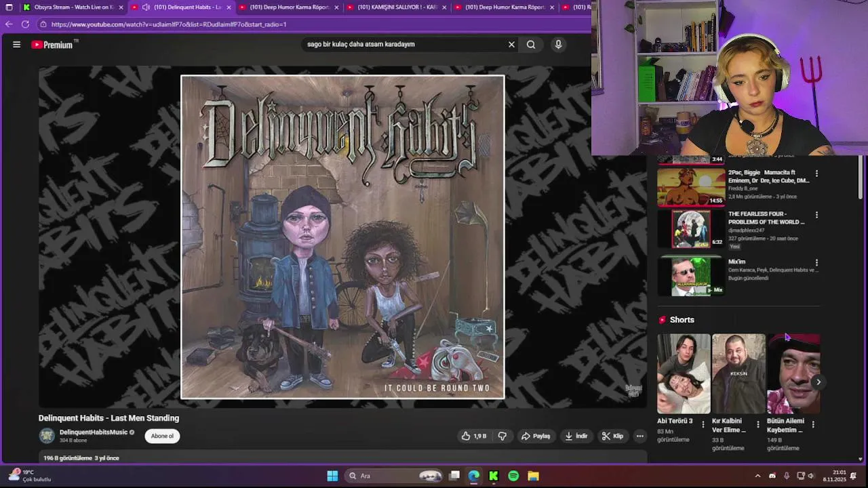Click the taskbar Ara search box
Screen dimensions: 868x488
point(395,476)
